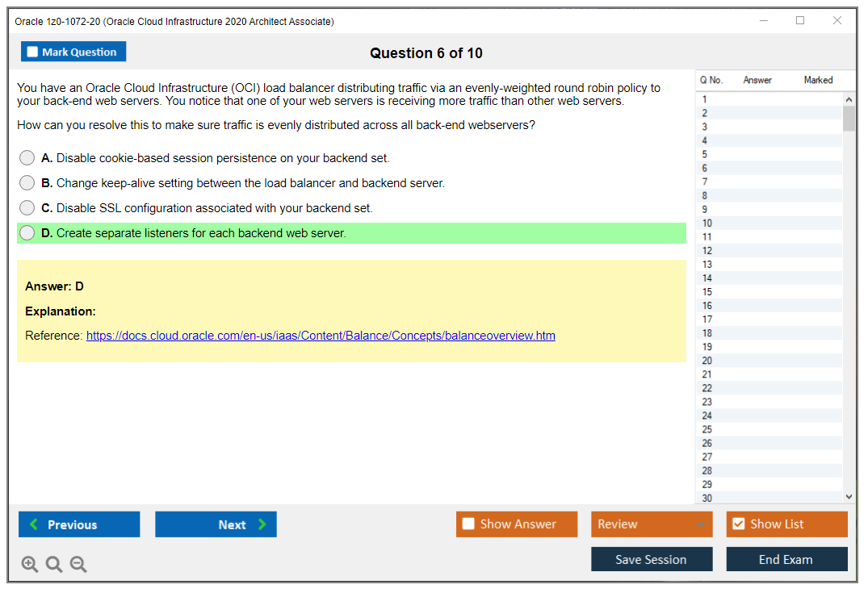
Task: Close the exam window
Action: pos(837,20)
